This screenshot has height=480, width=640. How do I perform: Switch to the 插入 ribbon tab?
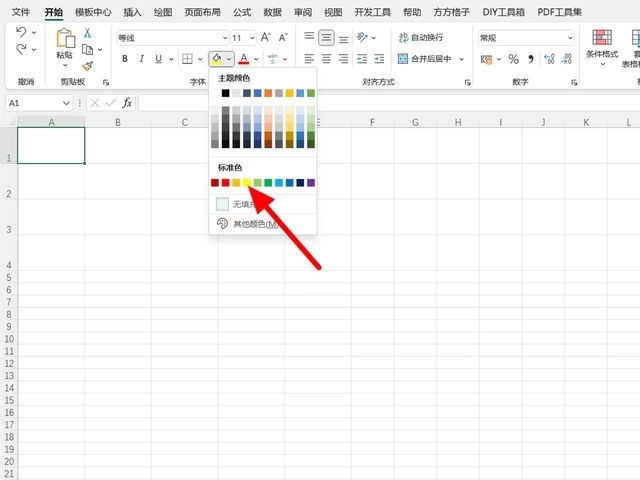[x=132, y=12]
